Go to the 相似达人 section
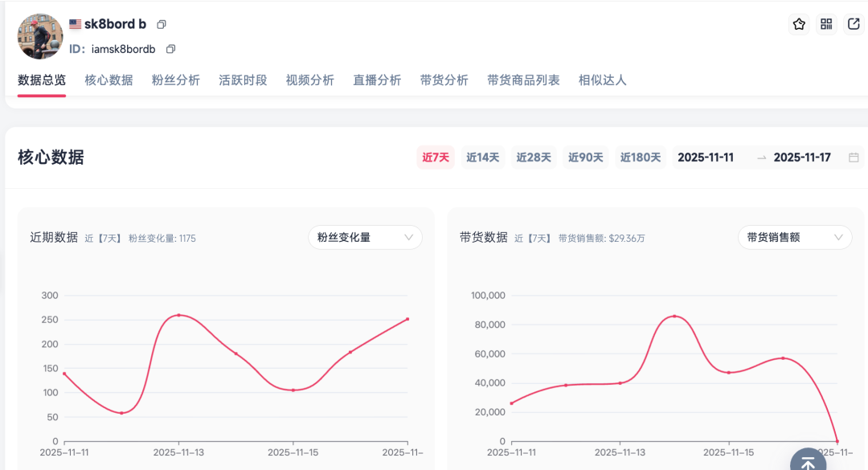 pyautogui.click(x=602, y=80)
